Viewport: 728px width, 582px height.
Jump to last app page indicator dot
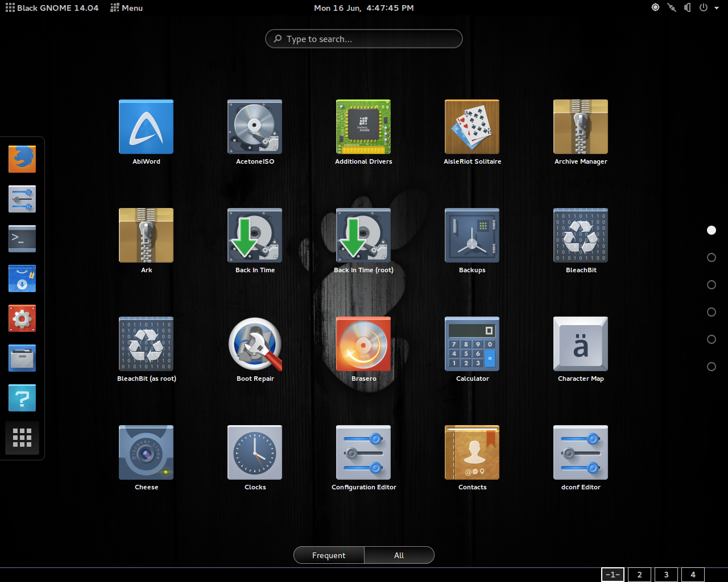711,367
